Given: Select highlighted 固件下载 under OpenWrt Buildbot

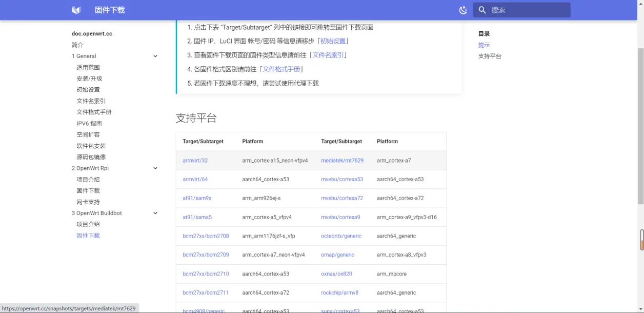Looking at the screenshot, I should click(88, 236).
